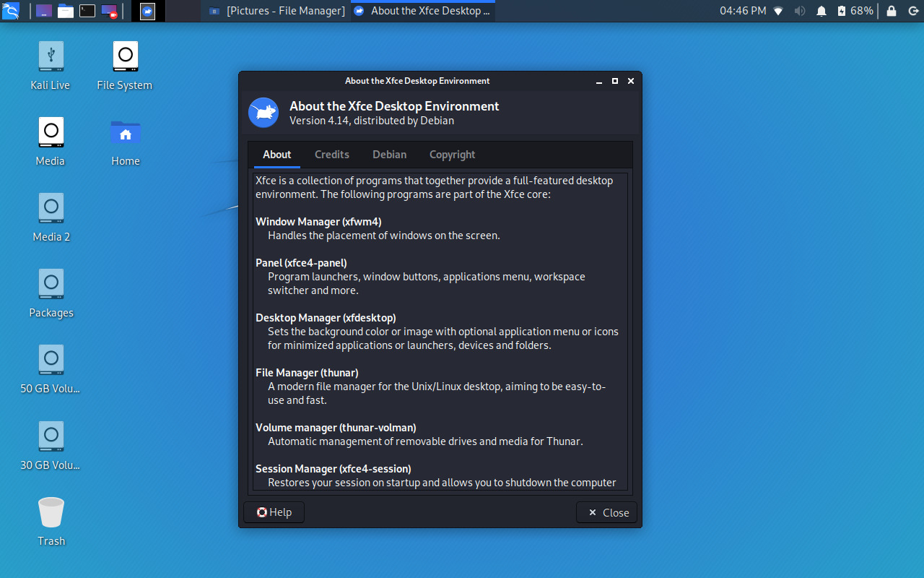Click the Xfce mouse logo in the dialog
924x578 pixels.
tap(263, 112)
